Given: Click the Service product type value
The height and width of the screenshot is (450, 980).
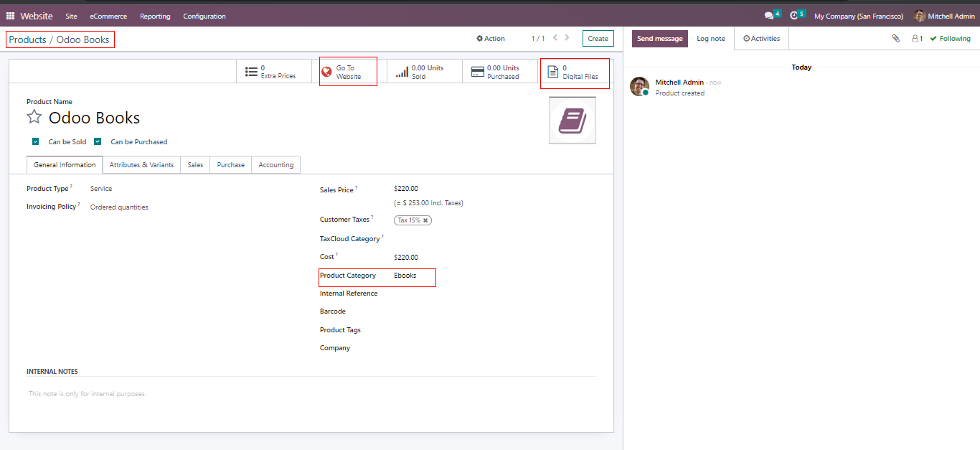Looking at the screenshot, I should point(101,189).
